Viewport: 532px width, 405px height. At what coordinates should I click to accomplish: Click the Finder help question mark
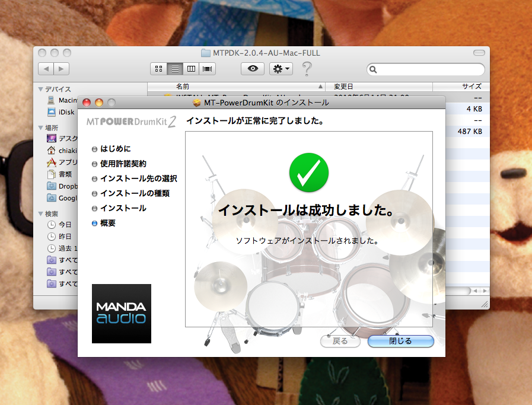[x=307, y=69]
